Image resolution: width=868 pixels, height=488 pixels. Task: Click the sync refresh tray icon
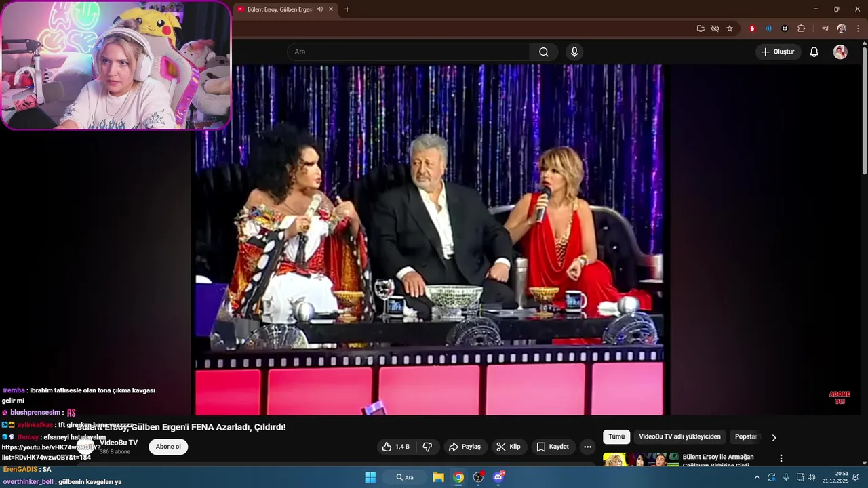[772, 477]
